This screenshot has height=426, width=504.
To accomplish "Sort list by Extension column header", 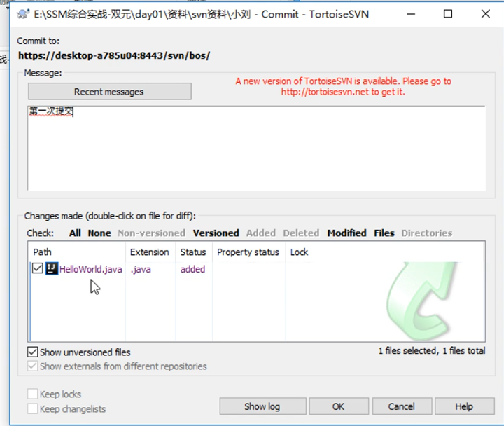I will (150, 252).
